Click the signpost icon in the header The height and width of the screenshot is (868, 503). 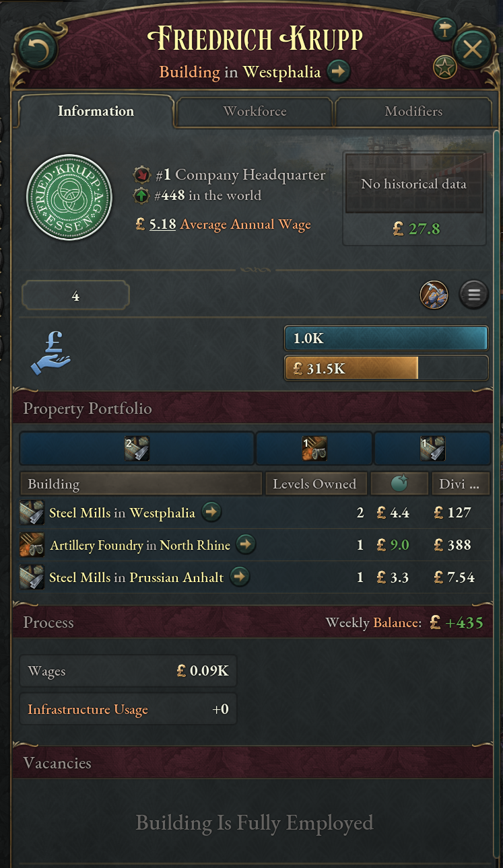(x=444, y=29)
